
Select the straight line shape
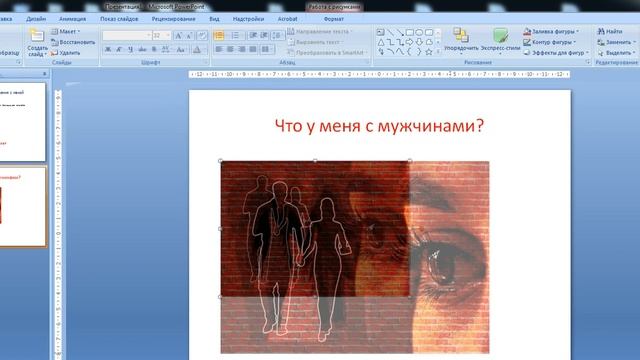pyautogui.click(x=390, y=32)
